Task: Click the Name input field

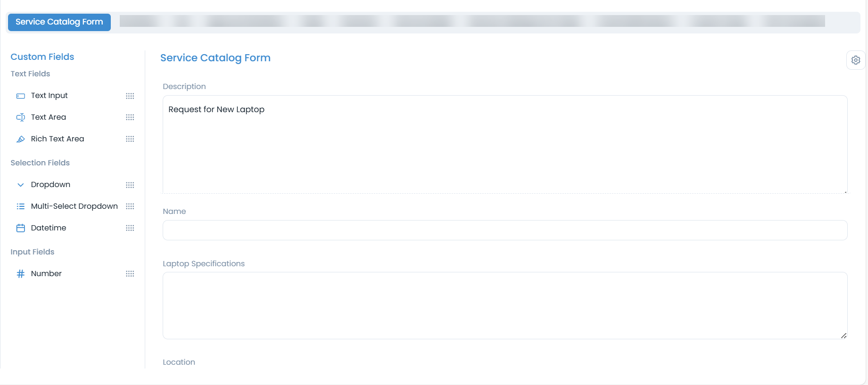Action: (x=504, y=230)
